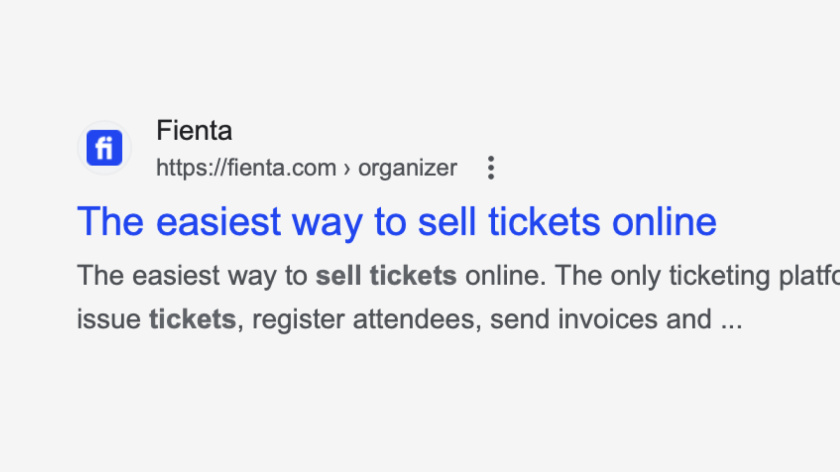The image size is (840, 472).
Task: Open the three-dot result options menu
Action: (x=490, y=167)
